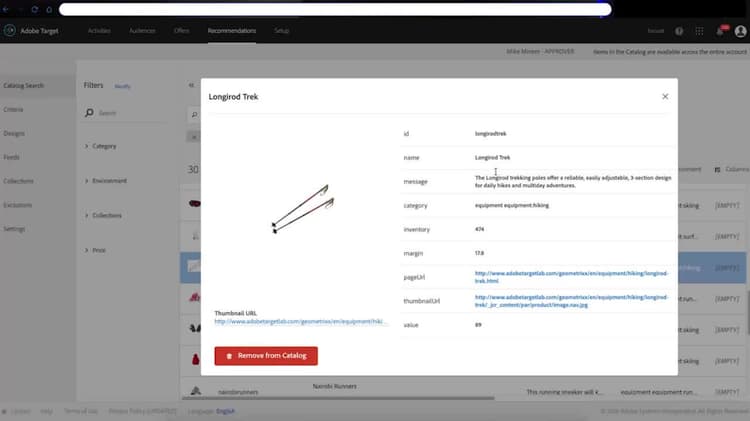This screenshot has width=750, height=421.
Task: Select the Recommendations tab
Action: (x=232, y=31)
